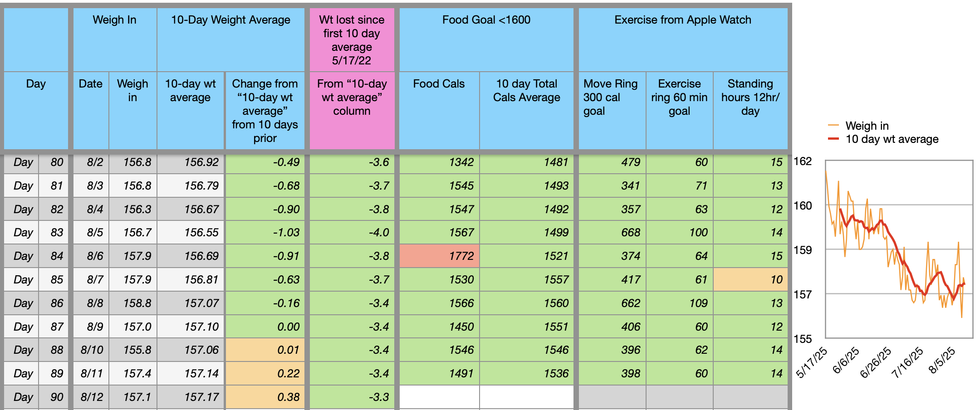This screenshot has height=410, width=980.
Task: Select the red 1772 food calories cell
Action: tap(439, 256)
